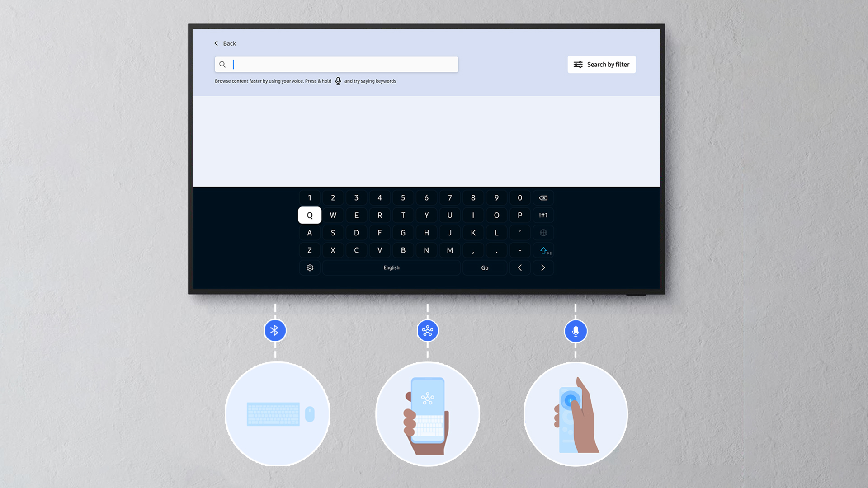Click the Go button on keyboard
Image resolution: width=868 pixels, height=488 pixels.
pos(484,267)
